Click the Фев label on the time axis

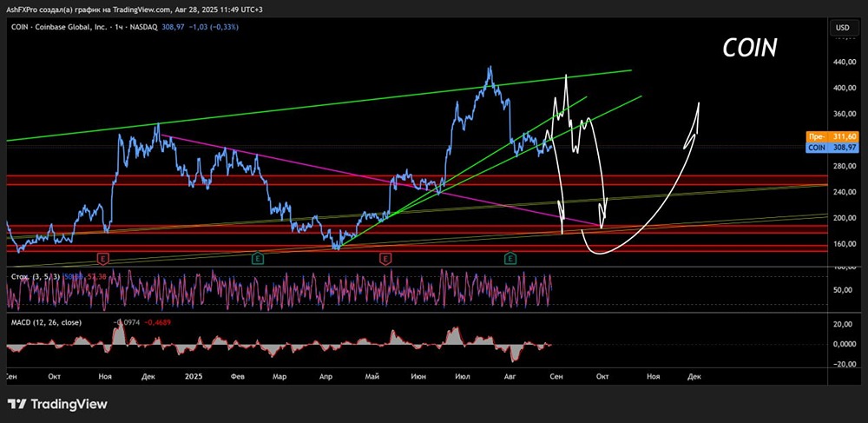238,376
